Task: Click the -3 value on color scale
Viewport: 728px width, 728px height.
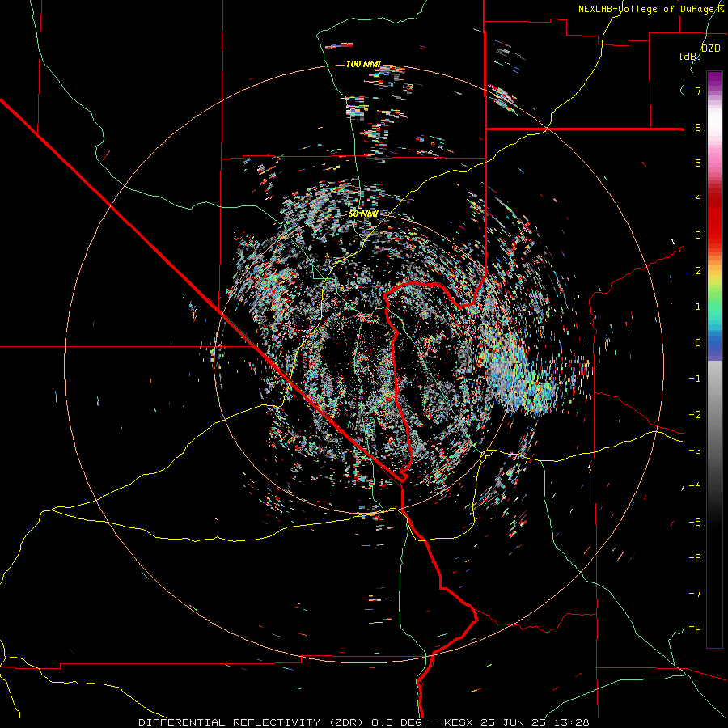Action: coord(695,451)
